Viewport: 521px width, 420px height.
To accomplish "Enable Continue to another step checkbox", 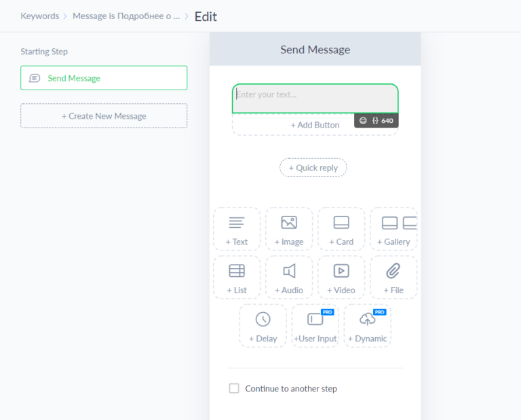I will [x=234, y=388].
